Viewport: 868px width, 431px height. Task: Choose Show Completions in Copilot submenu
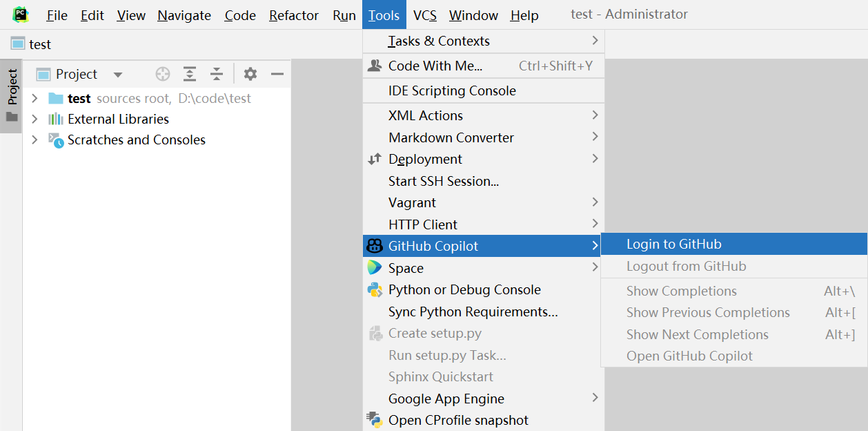point(734,291)
